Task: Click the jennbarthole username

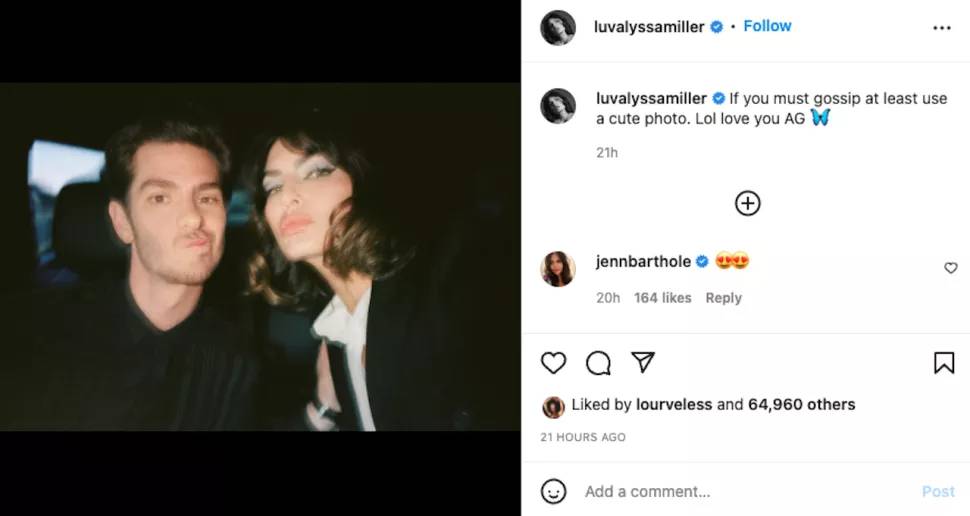Action: pos(643,262)
